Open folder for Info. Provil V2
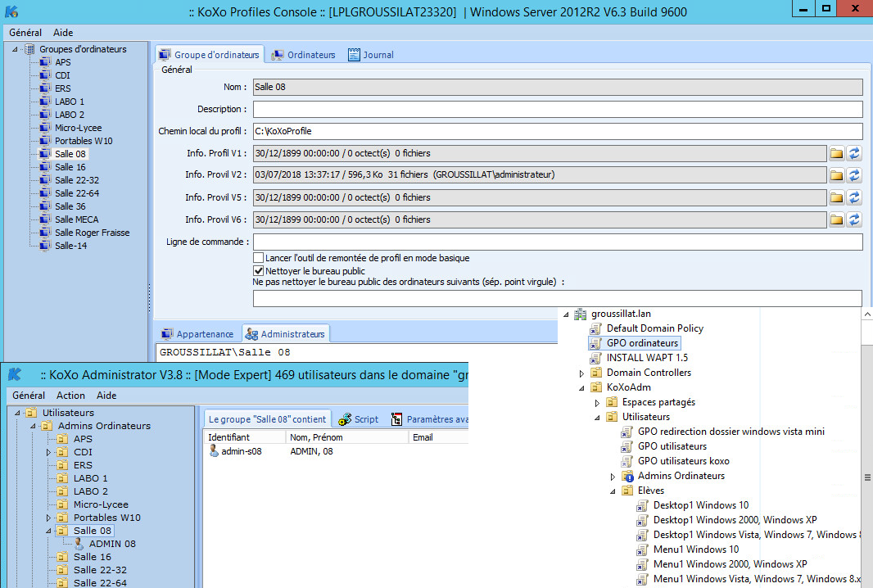873x588 pixels. click(x=836, y=174)
